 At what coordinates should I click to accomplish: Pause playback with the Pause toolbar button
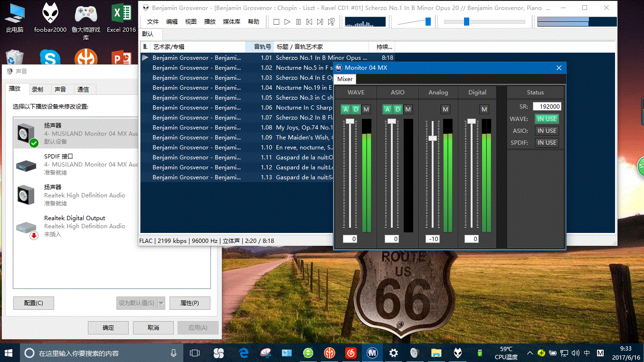(x=298, y=22)
